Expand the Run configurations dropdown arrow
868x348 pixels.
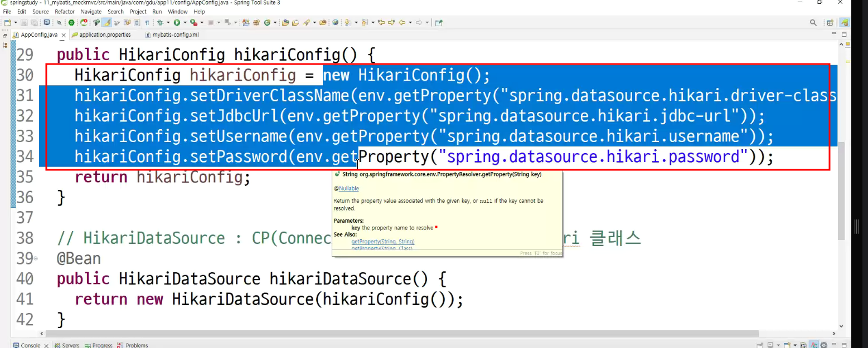[x=185, y=22]
